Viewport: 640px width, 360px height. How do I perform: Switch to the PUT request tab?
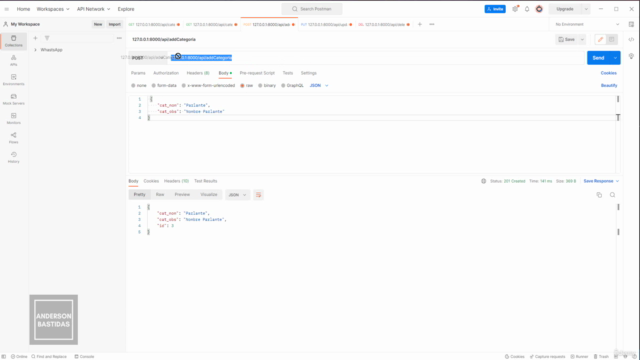coord(327,24)
